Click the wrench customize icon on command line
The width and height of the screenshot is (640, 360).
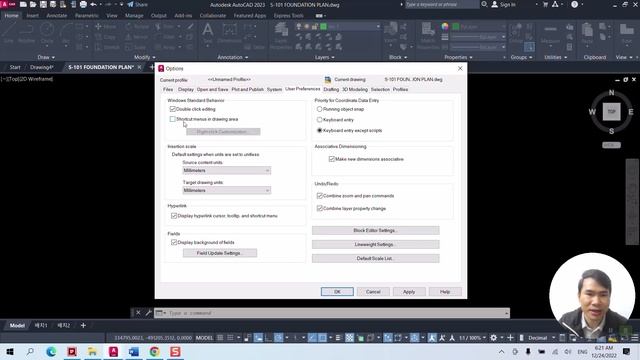pos(148,313)
